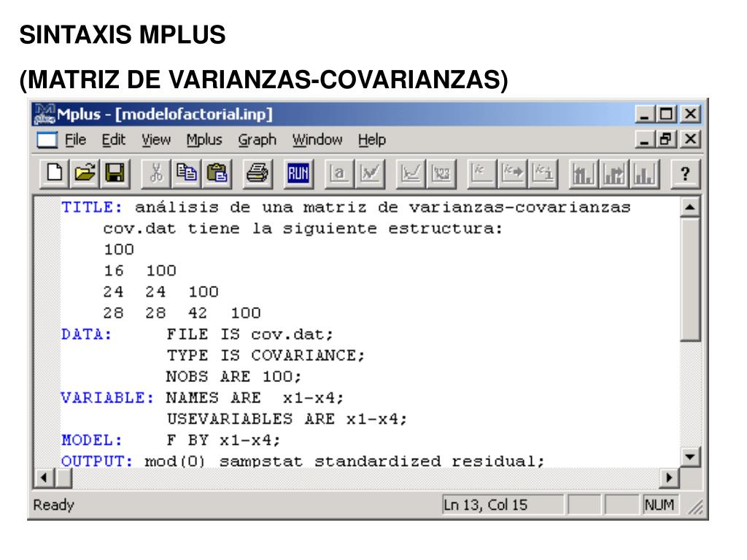Click the vertical scrollbar up arrow
747x560 pixels.
point(690,207)
